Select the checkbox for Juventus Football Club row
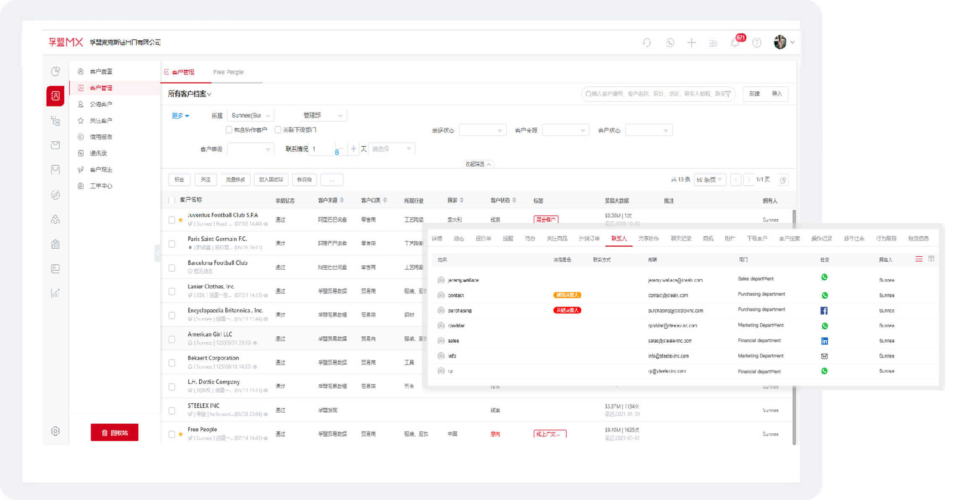The height and width of the screenshot is (500, 980). point(172,219)
